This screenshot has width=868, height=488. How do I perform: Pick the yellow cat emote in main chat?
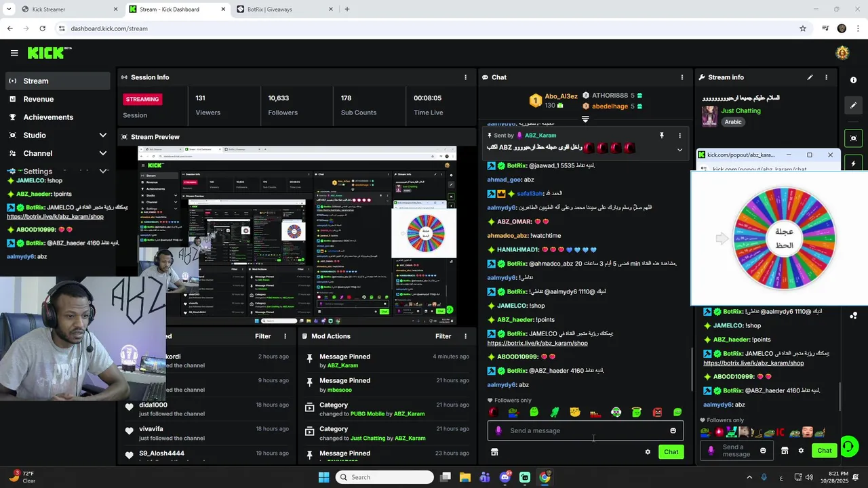pyautogui.click(x=575, y=412)
